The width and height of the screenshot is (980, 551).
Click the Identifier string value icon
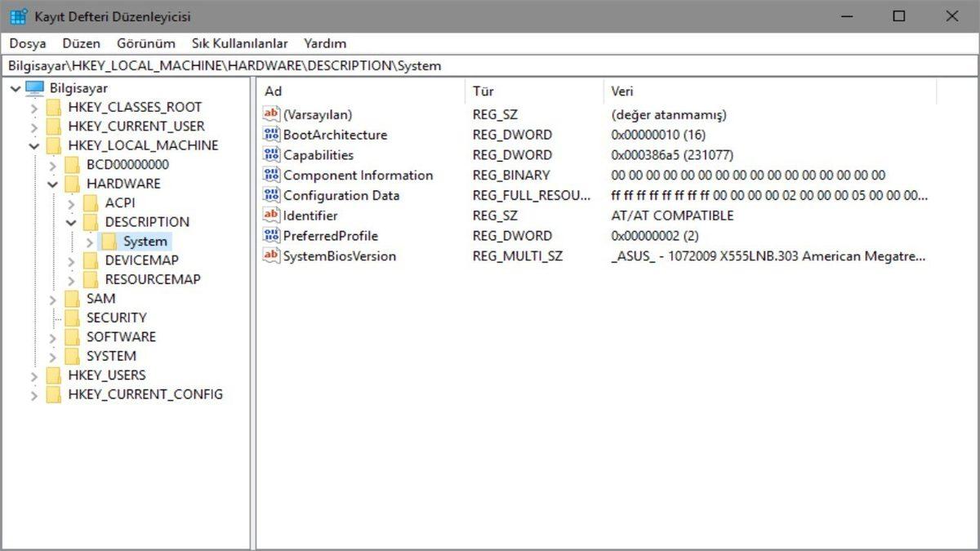click(270, 216)
